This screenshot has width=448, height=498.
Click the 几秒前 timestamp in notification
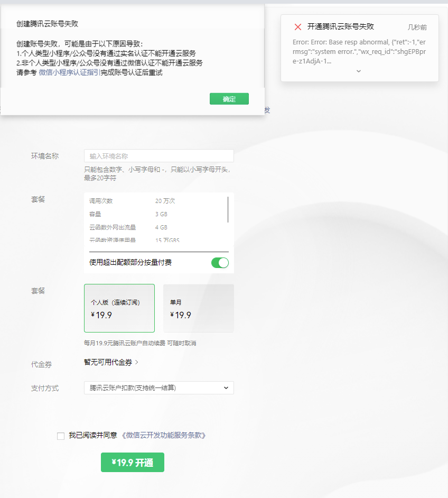coord(417,27)
